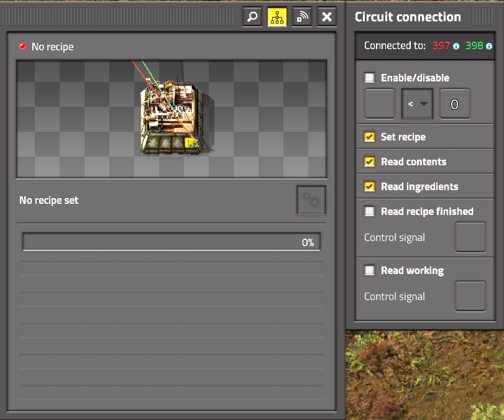Click the assembling machine preview image
The height and width of the screenshot is (420, 504).
click(x=172, y=119)
